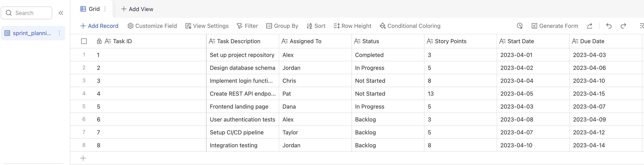Click the Search input field
Viewport: 644px width, 165px height.
(x=26, y=13)
